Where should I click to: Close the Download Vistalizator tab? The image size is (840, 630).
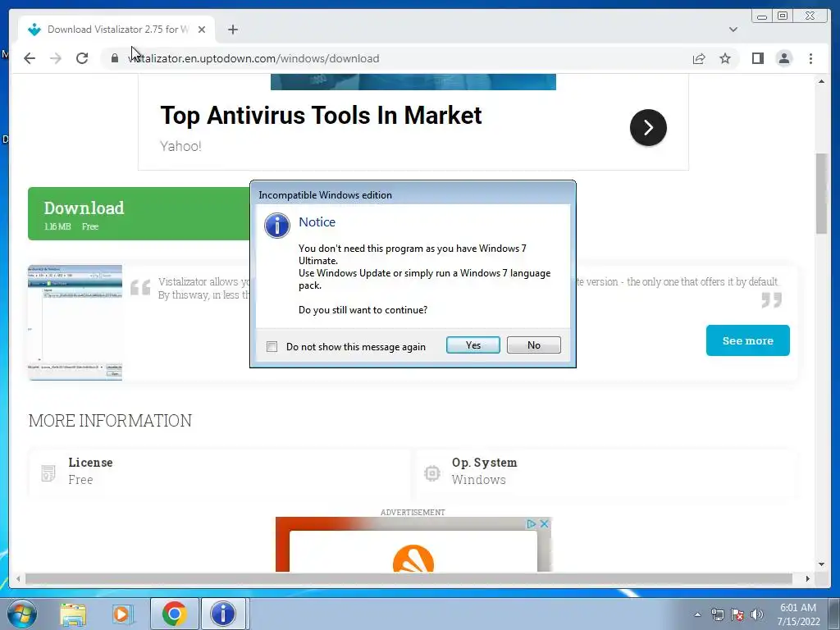click(x=202, y=30)
